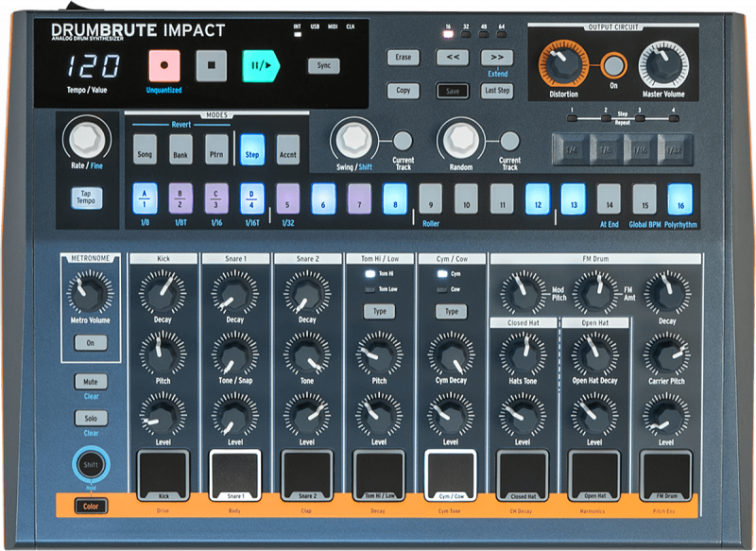Screen dimensions: 756x551
Task: Tap the Closed Hat pad
Action: [523, 473]
